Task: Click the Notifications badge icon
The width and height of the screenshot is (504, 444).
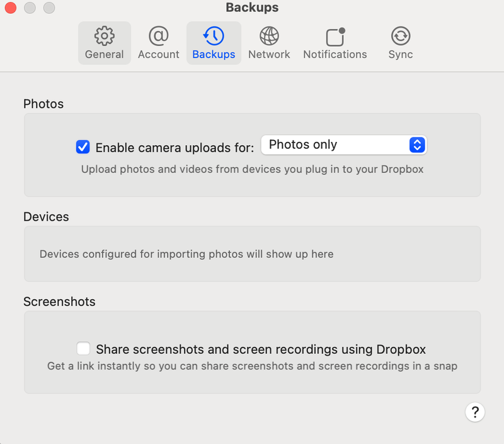Action: pos(335,35)
